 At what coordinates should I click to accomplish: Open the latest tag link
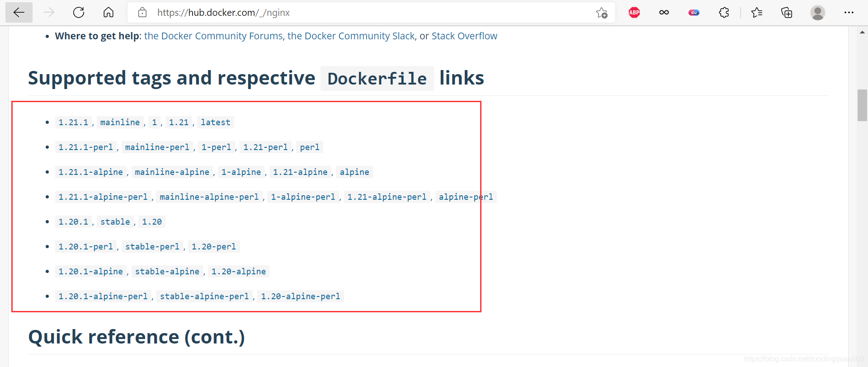coord(216,122)
